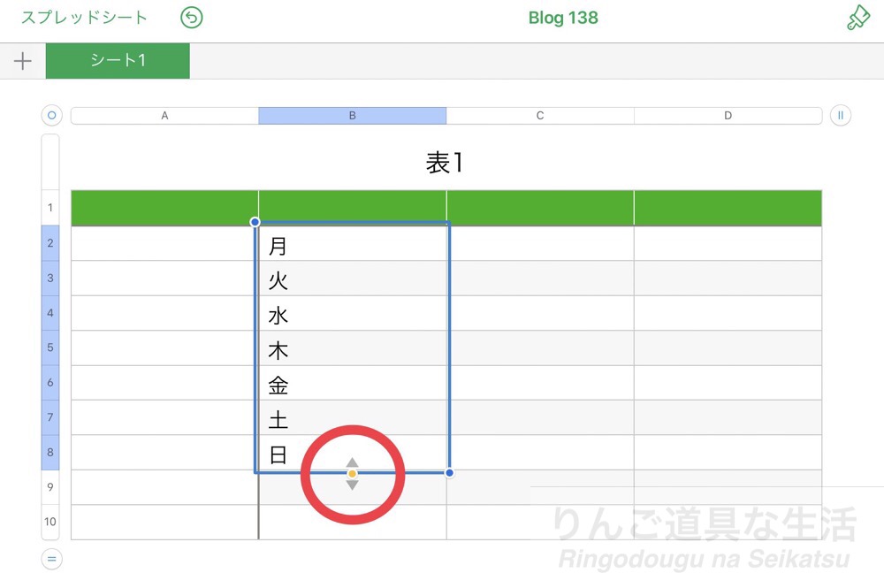Tap the Blog 138 document title
Screen dimensions: 884x588
click(x=562, y=18)
